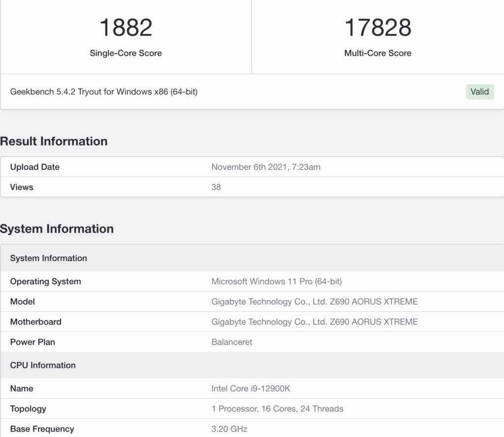Select the Intel Core i9-12900K value
Image resolution: width=504 pixels, height=437 pixels.
click(251, 389)
